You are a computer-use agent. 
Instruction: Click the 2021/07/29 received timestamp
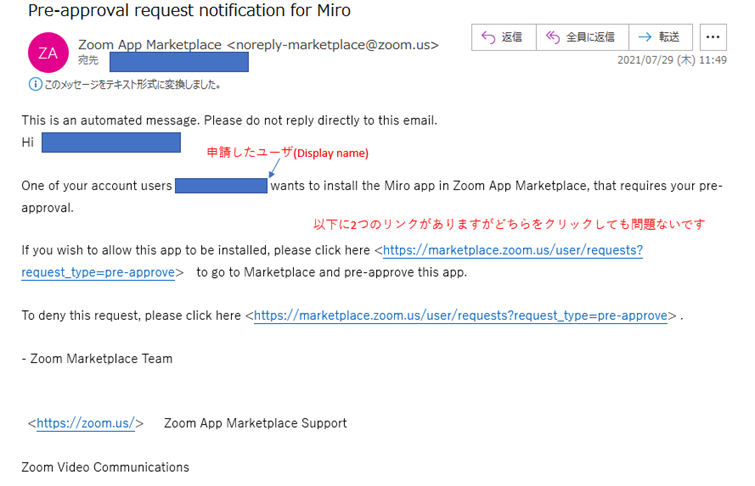point(672,61)
